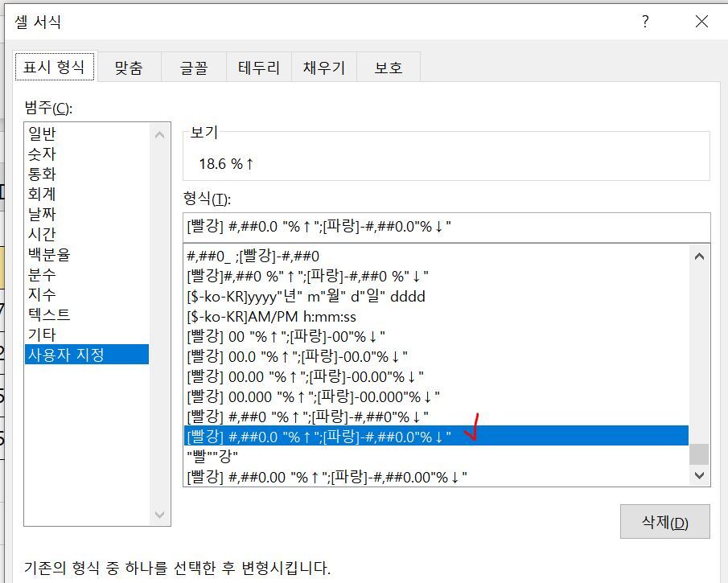The height and width of the screenshot is (583, 728).
Task: Open the 테두리 tab
Action: (258, 68)
